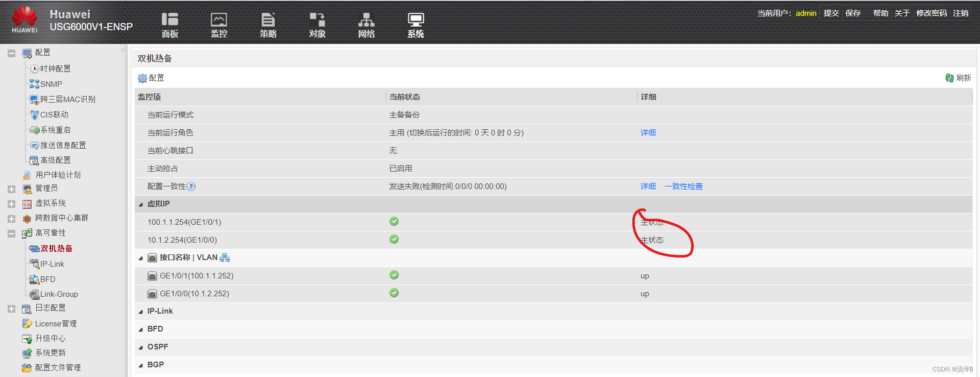This screenshot has width=980, height=377.
Task: Click the 推送信息配置 icon
Action: (34, 146)
